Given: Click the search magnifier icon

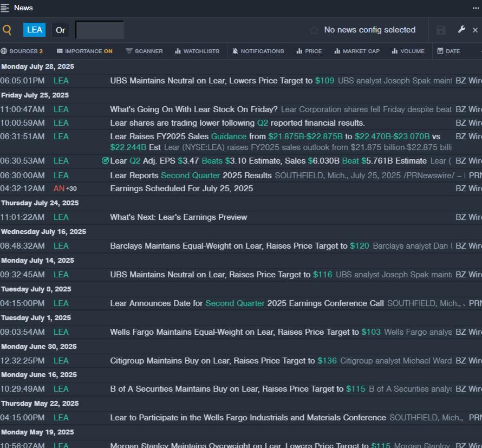Looking at the screenshot, I should coord(6,30).
